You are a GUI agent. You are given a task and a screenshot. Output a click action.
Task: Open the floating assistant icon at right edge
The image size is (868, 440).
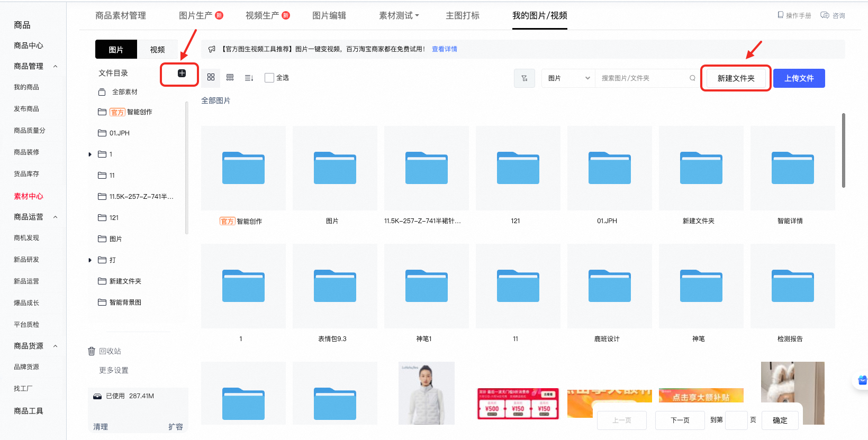pos(862,380)
